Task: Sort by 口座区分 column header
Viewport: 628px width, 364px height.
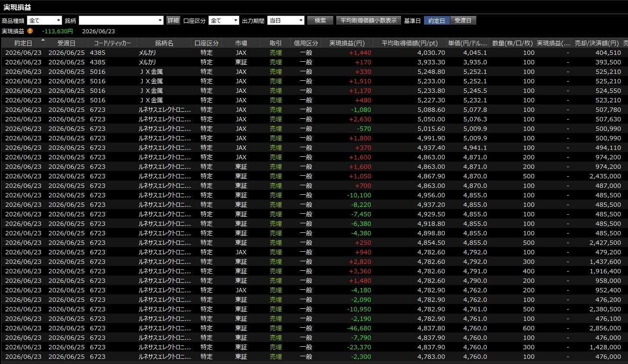Action: tap(207, 43)
